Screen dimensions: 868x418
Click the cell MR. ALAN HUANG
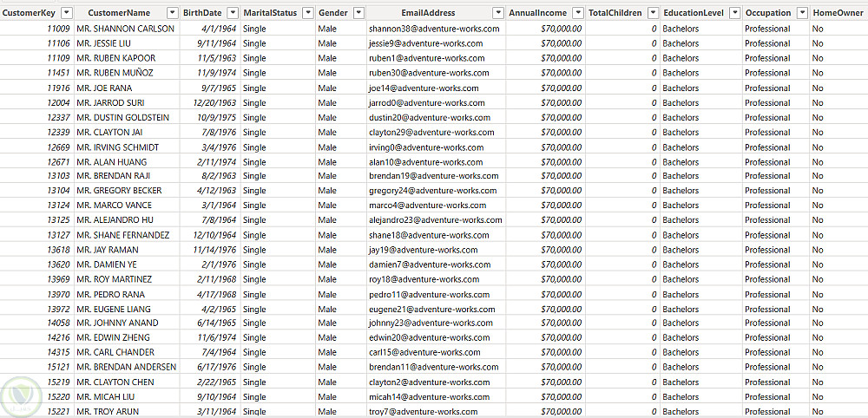click(x=128, y=162)
